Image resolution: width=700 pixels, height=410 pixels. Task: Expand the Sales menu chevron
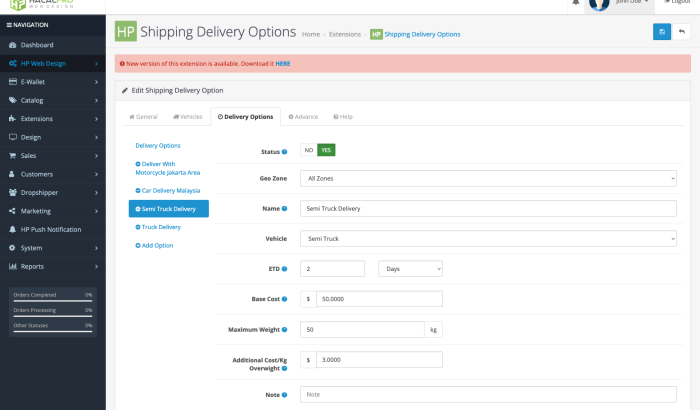[96, 155]
